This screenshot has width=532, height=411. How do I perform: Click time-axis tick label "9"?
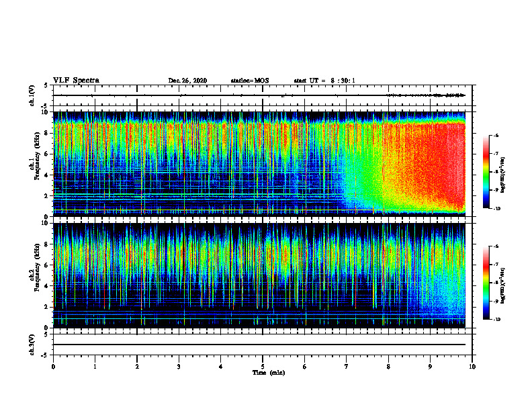point(430,367)
